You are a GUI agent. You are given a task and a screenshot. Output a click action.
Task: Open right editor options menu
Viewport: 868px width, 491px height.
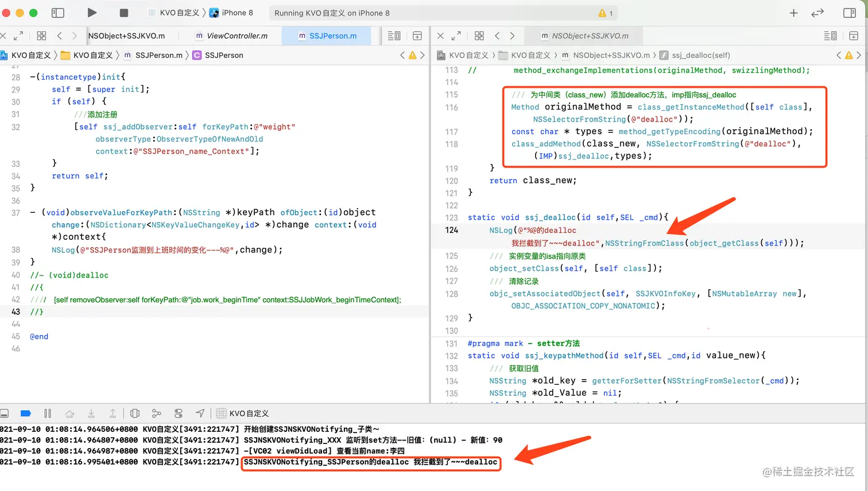tap(830, 36)
